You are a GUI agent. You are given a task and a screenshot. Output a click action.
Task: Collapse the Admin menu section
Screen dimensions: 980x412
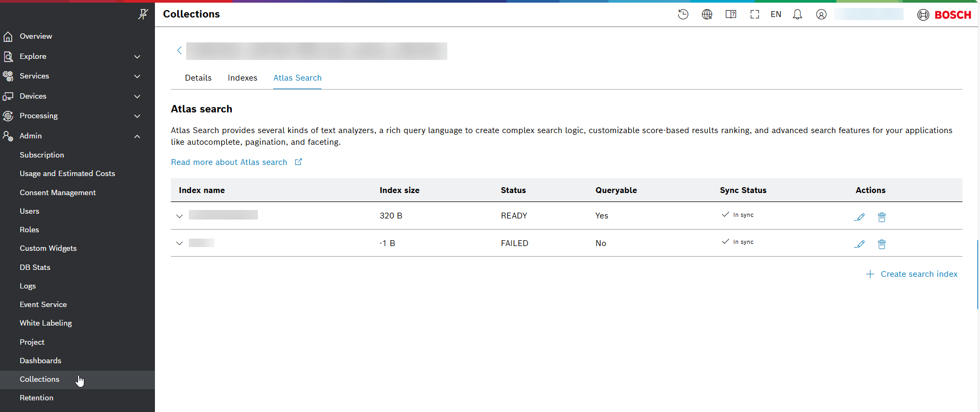point(137,136)
